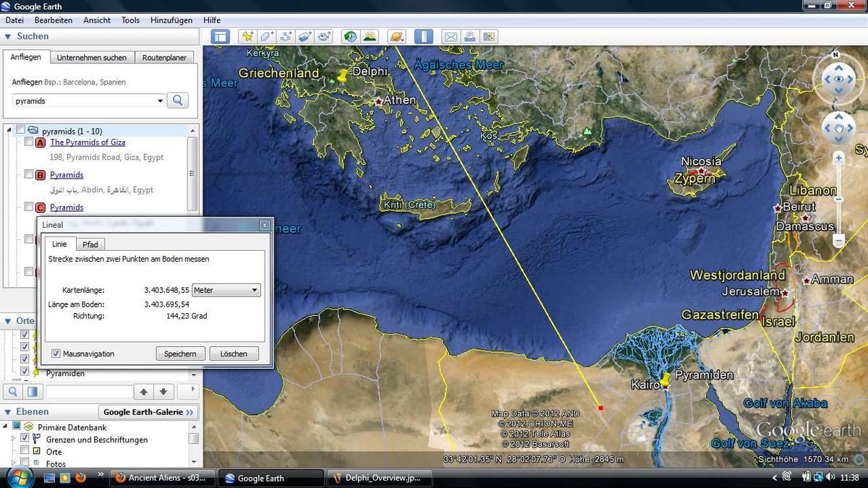Click the Add Path toolbar icon
The height and width of the screenshot is (488, 868).
286,37
